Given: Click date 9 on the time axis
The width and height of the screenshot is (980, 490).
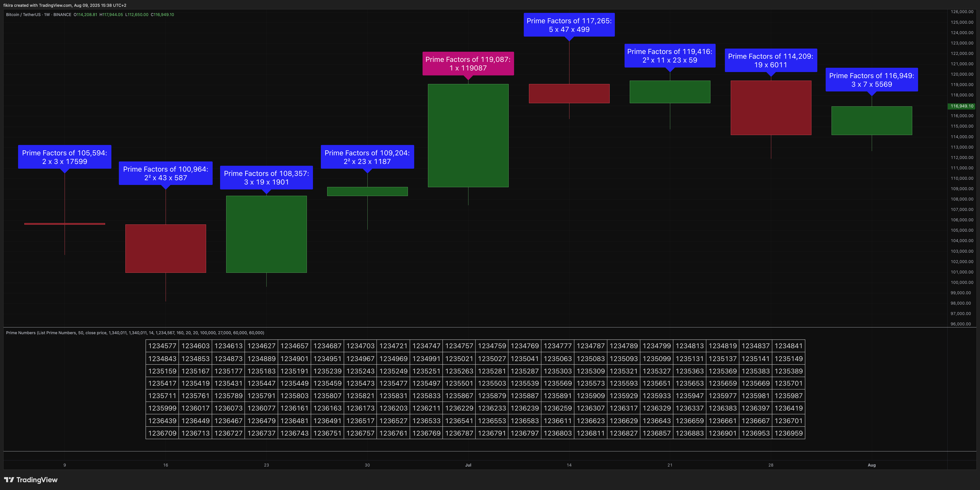Looking at the screenshot, I should 65,465.
